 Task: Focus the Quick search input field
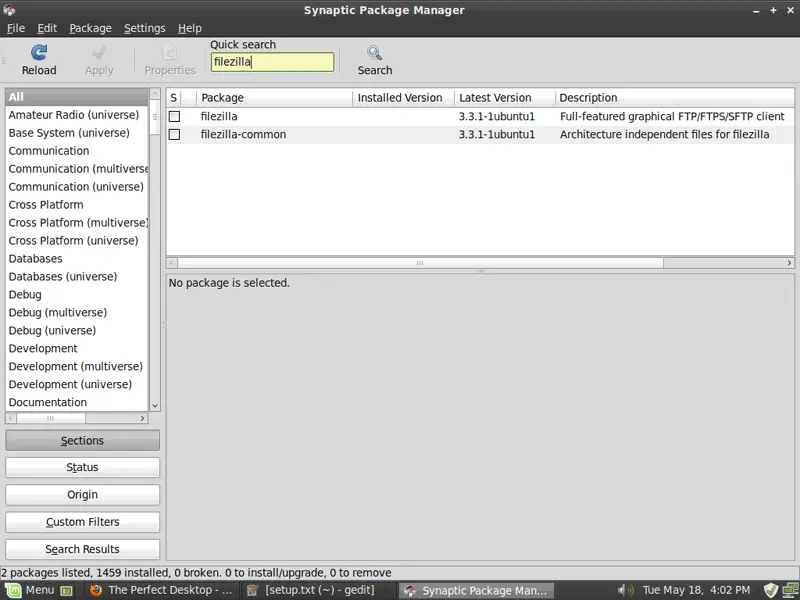[x=272, y=62]
